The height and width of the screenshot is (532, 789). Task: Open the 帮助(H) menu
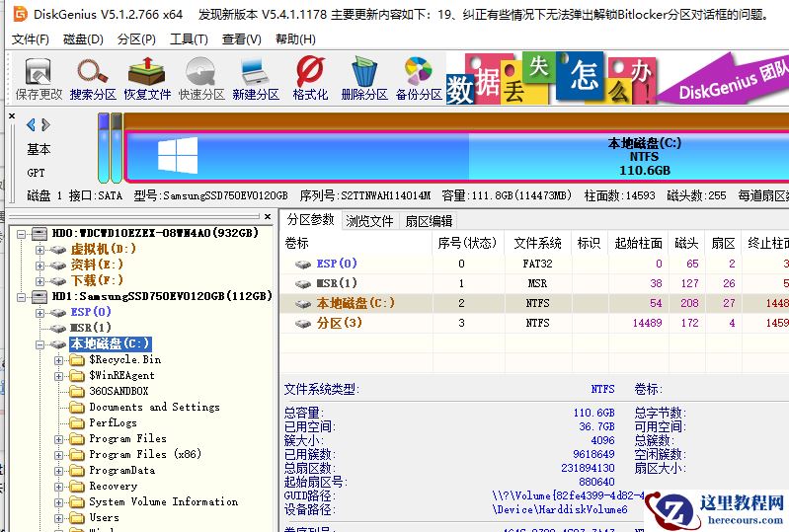point(295,39)
